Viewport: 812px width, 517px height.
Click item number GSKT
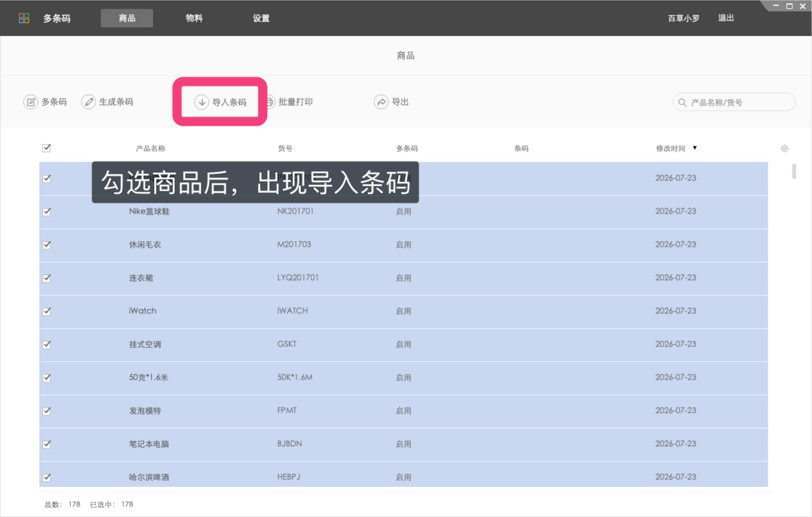pyautogui.click(x=287, y=344)
